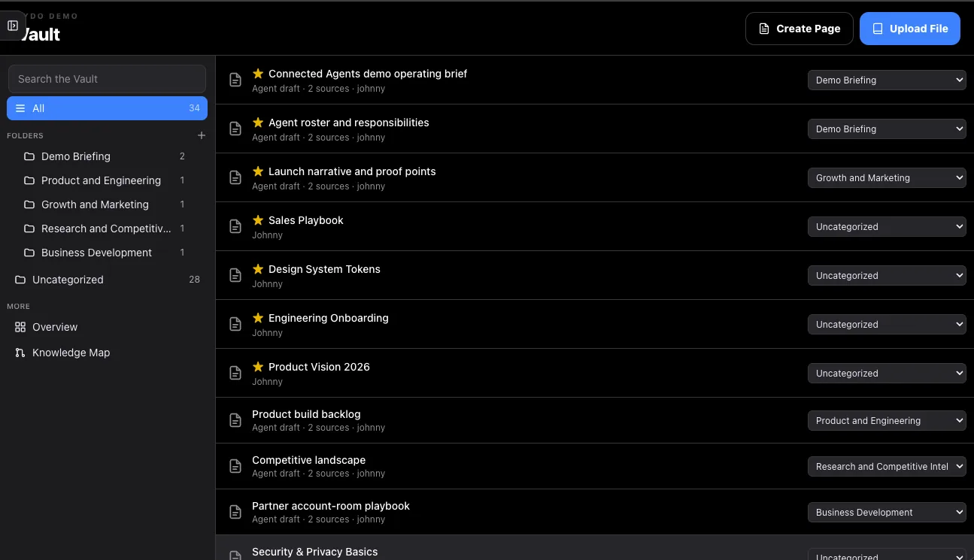
Task: Toggle the sidebar panel icon
Action: (13, 26)
